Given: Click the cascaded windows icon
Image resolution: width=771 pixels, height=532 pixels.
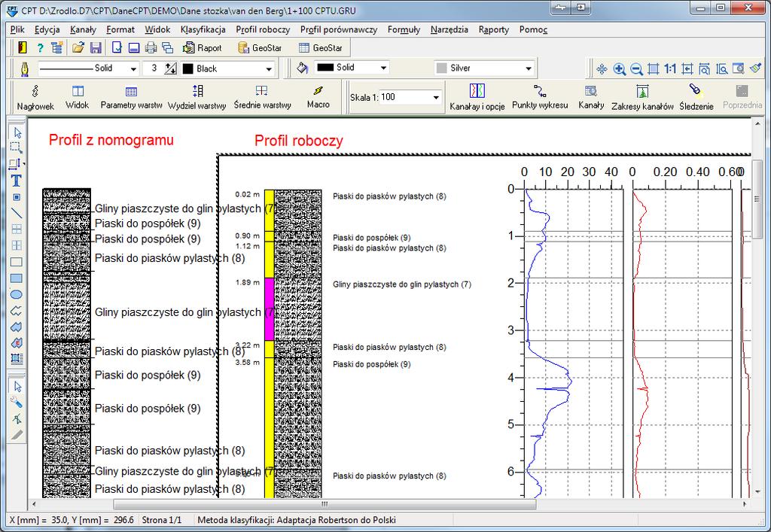Looking at the screenshot, I should [168, 47].
